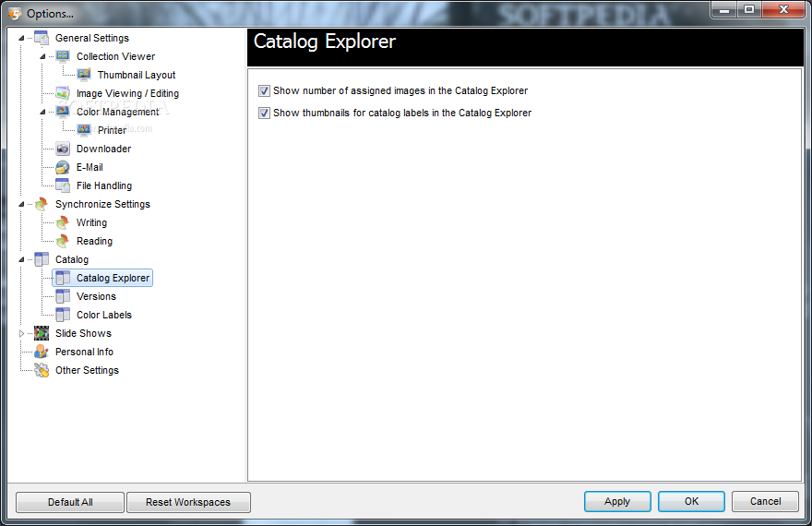Click the Catalog Explorer item icon

coord(63,278)
